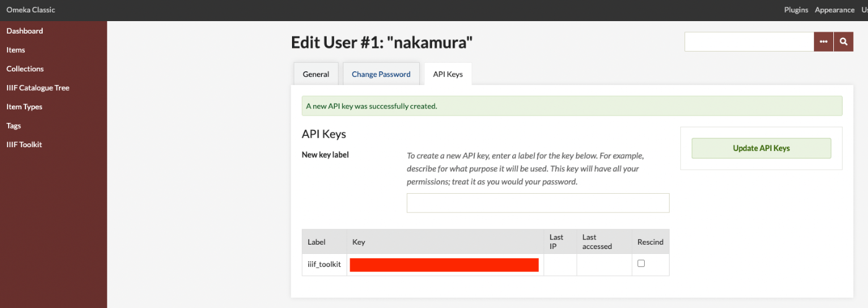Open Appearance from top navigation
This screenshot has height=308, width=868.
pyautogui.click(x=835, y=10)
